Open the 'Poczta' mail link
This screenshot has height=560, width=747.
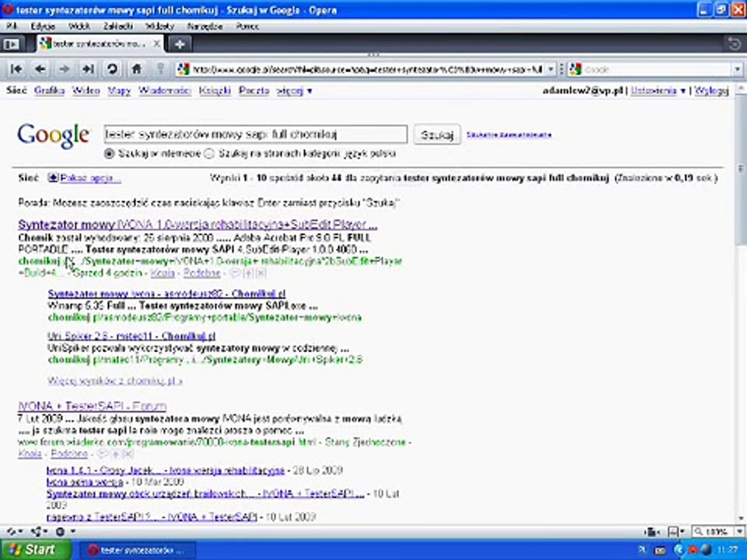[254, 91]
